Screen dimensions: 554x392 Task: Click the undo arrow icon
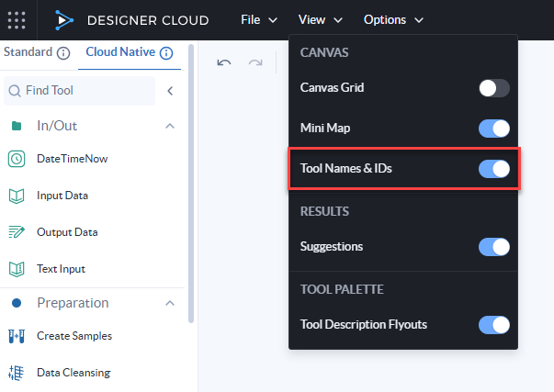[x=224, y=63]
